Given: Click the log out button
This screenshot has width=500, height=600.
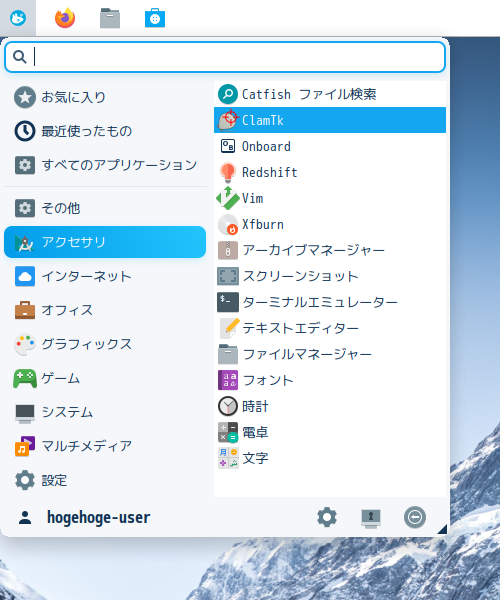Looking at the screenshot, I should click(415, 517).
